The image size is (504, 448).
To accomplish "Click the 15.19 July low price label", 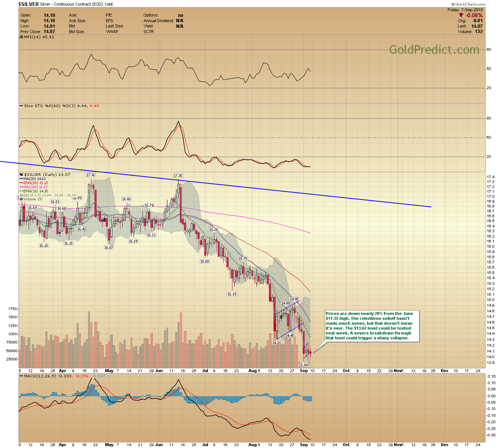I will (x=232, y=294).
